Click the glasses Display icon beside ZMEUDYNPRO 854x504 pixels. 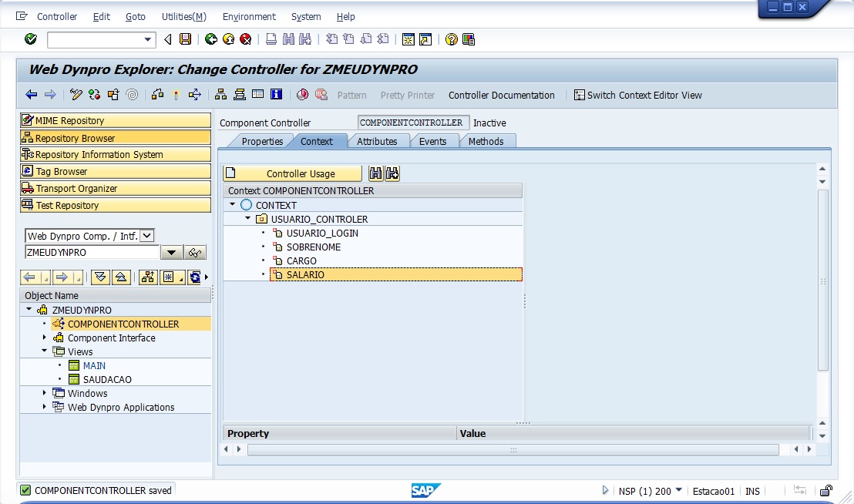(x=195, y=253)
